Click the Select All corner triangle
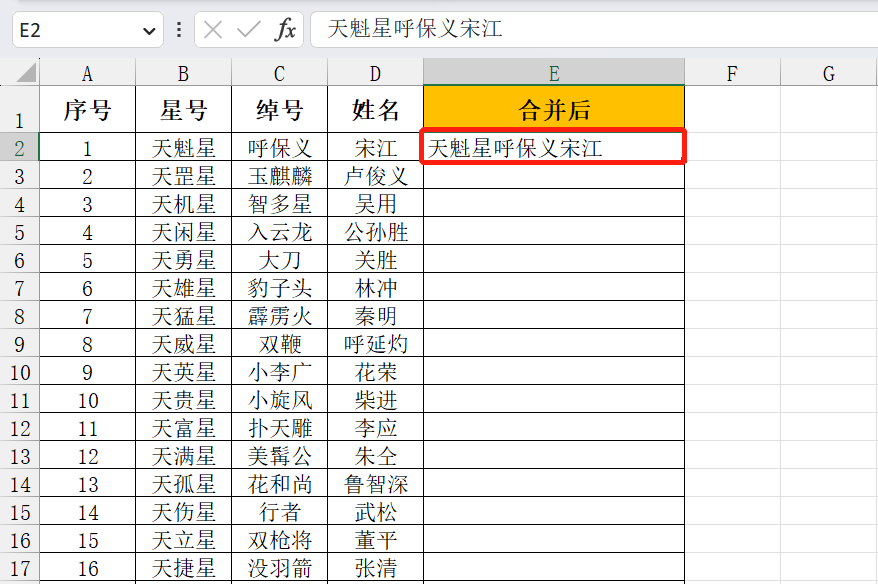This screenshot has width=878, height=584. [x=26, y=73]
